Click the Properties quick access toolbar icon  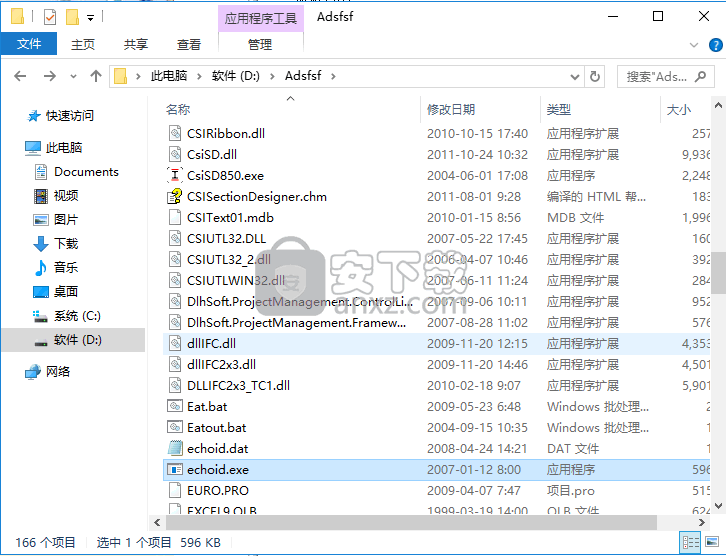50,17
